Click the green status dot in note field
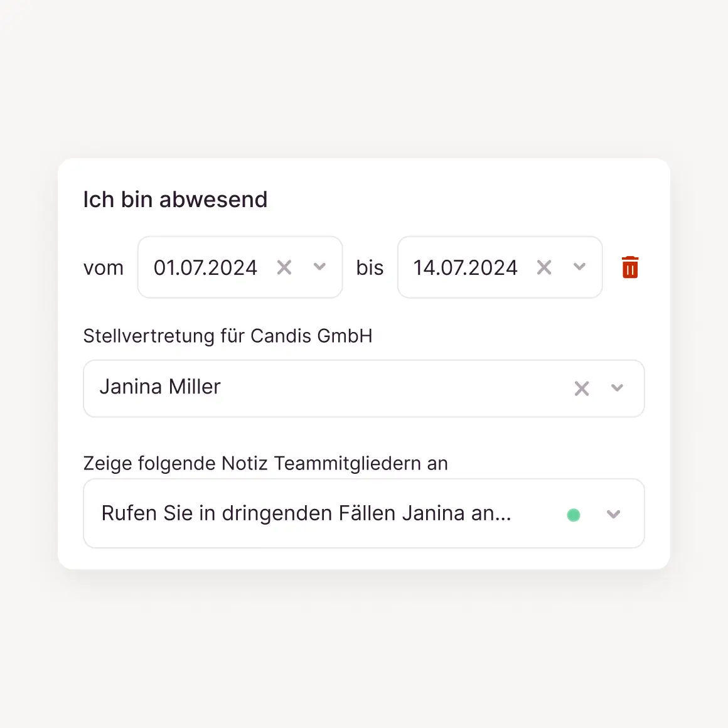The image size is (728, 728). coord(574,515)
